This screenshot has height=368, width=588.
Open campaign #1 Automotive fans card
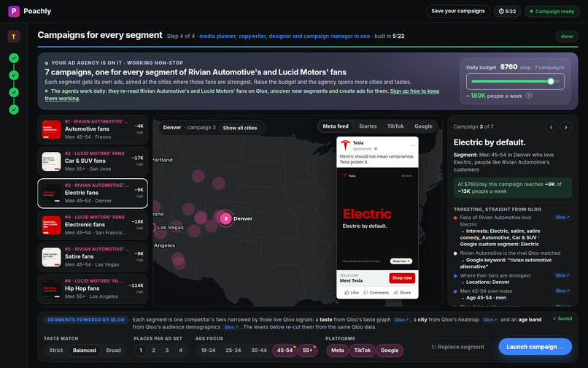click(93, 129)
